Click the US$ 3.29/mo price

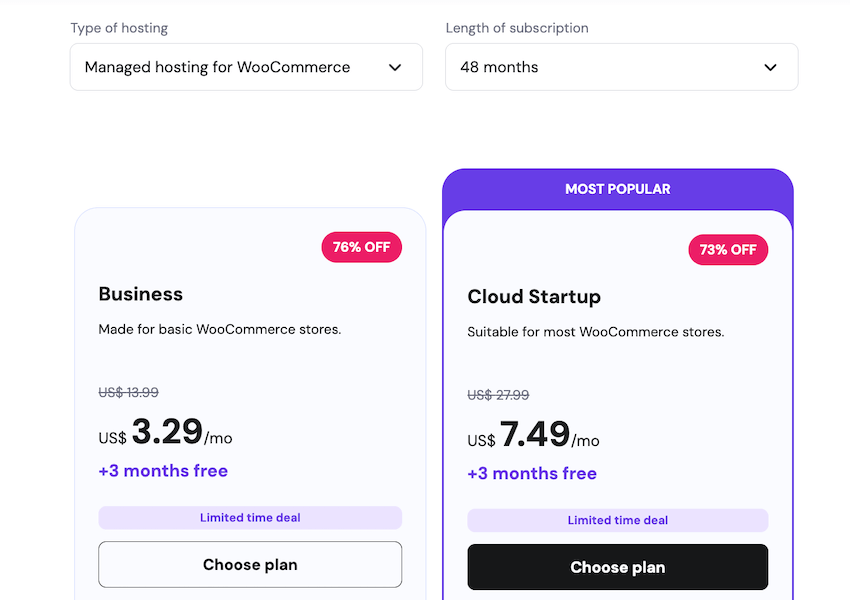click(x=166, y=433)
